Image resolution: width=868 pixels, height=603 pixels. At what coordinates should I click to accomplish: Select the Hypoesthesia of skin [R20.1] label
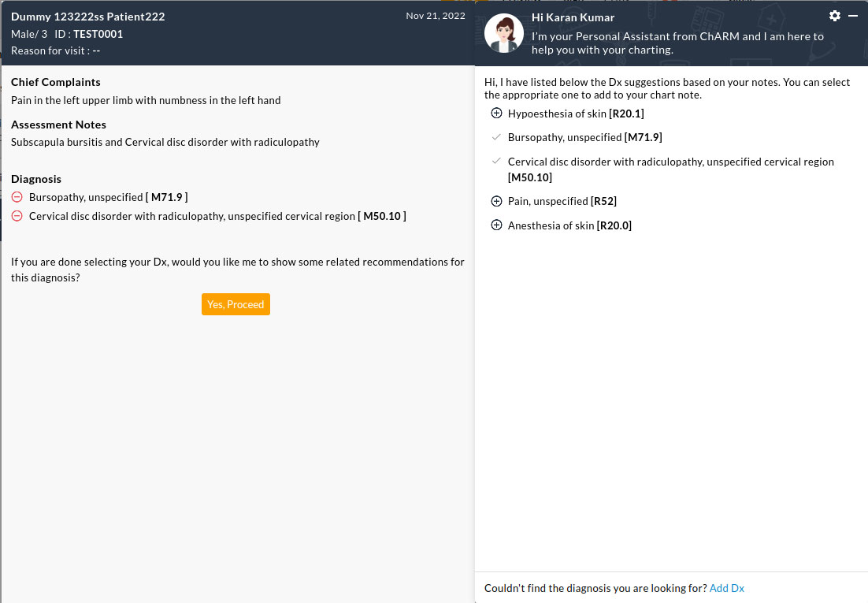pyautogui.click(x=576, y=114)
